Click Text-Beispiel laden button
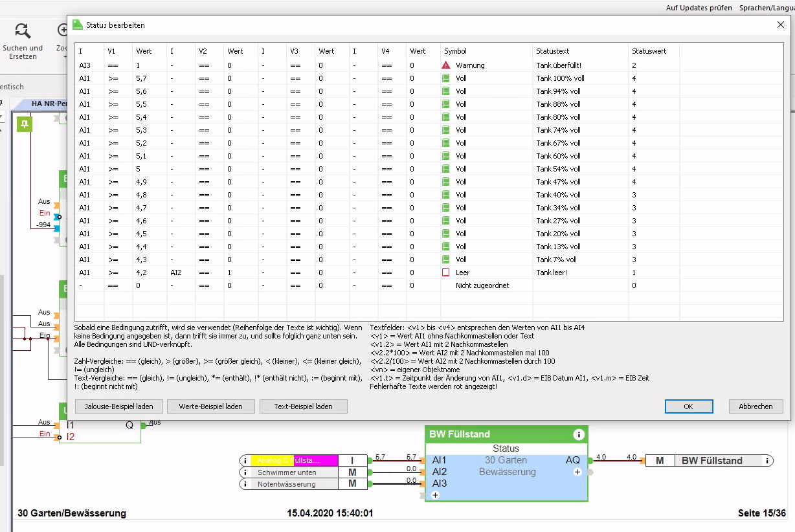This screenshot has height=532, width=795. [x=303, y=406]
